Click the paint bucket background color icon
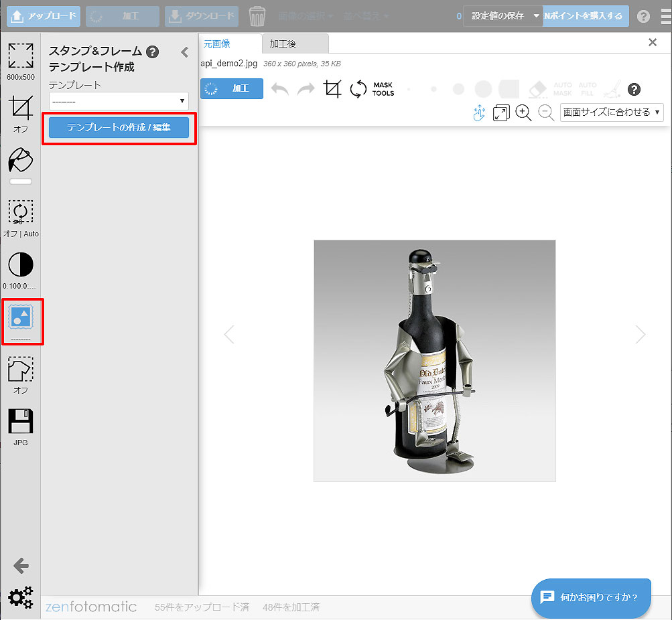This screenshot has height=620, width=672. pos(21,159)
